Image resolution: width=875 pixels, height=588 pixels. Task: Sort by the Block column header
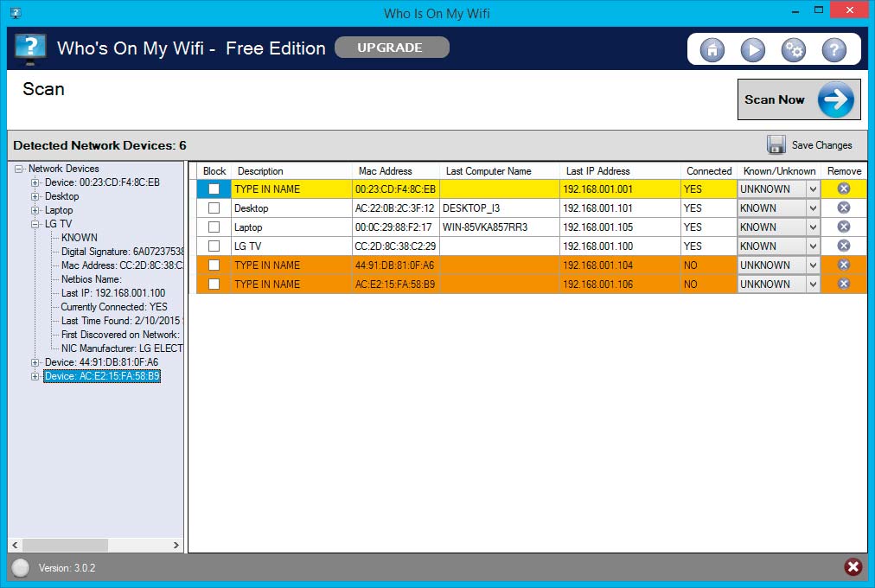tap(214, 171)
